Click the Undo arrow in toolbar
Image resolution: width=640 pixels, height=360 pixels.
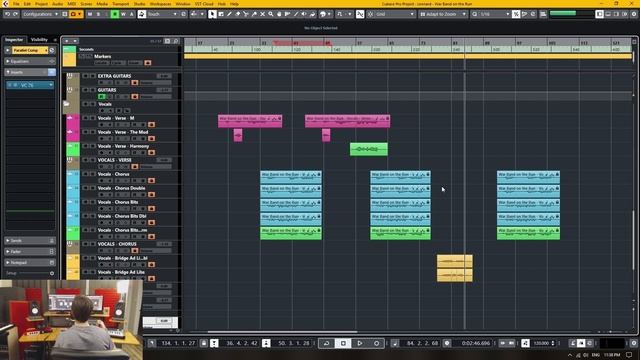point(7,14)
